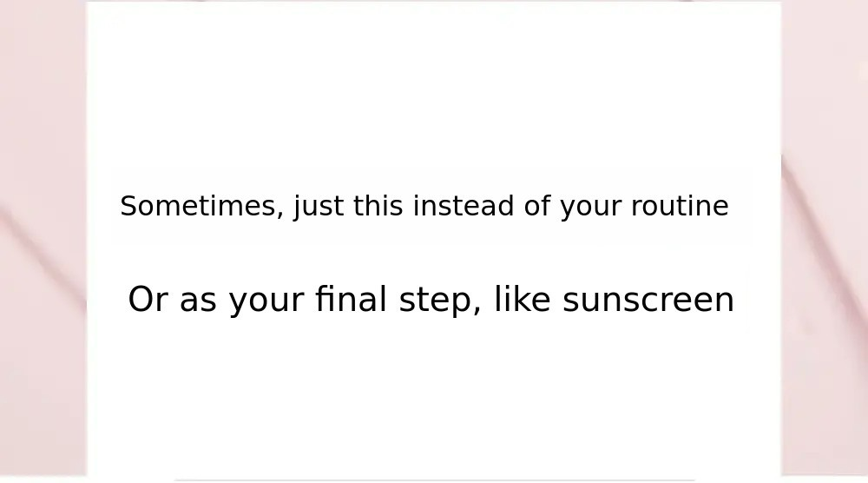Screen dimensions: 868x483
Task: Click the word "your" before "final"
Action: pyautogui.click(x=266, y=301)
